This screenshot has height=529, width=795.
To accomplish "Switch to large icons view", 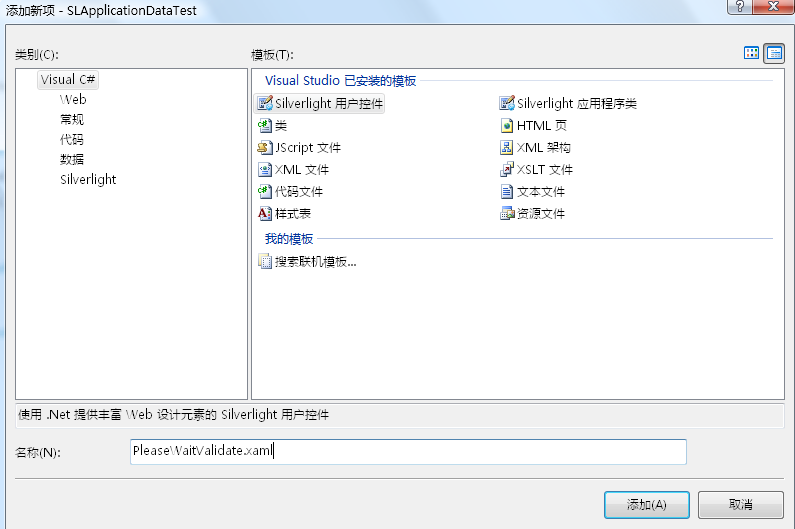I will (x=751, y=53).
